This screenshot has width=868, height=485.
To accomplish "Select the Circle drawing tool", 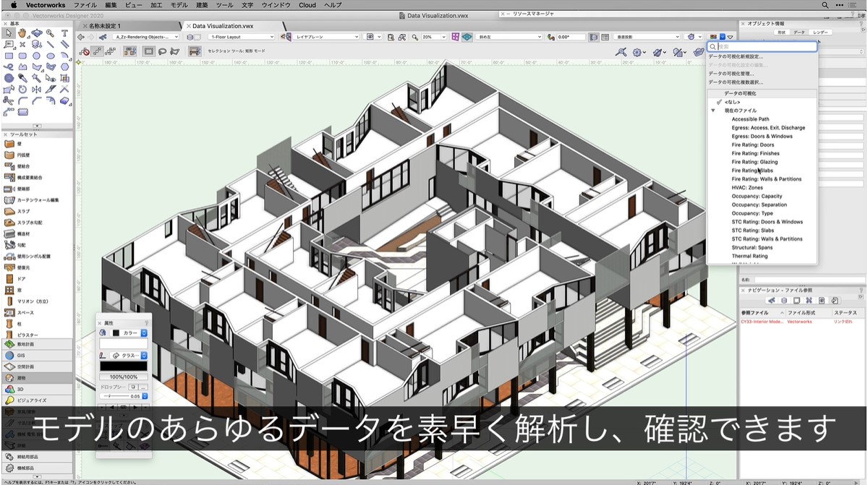I will [x=36, y=55].
